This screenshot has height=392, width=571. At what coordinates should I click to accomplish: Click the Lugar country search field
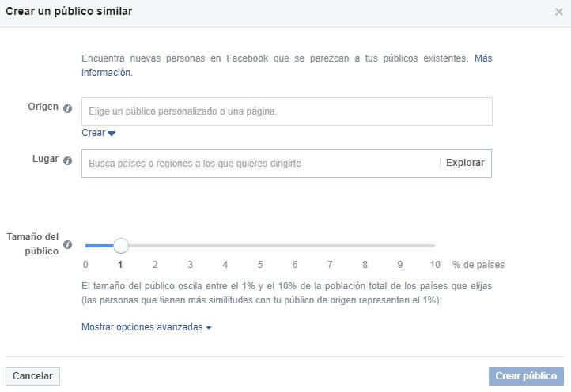pyautogui.click(x=259, y=164)
